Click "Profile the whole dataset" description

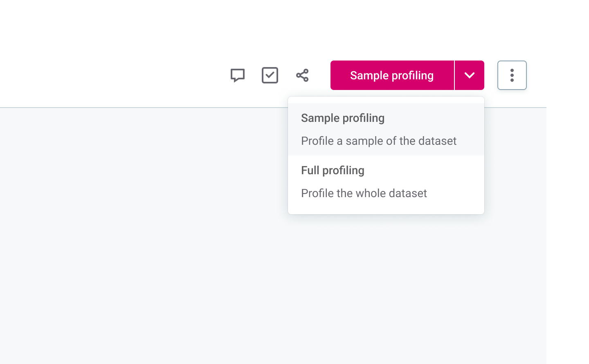tap(364, 193)
